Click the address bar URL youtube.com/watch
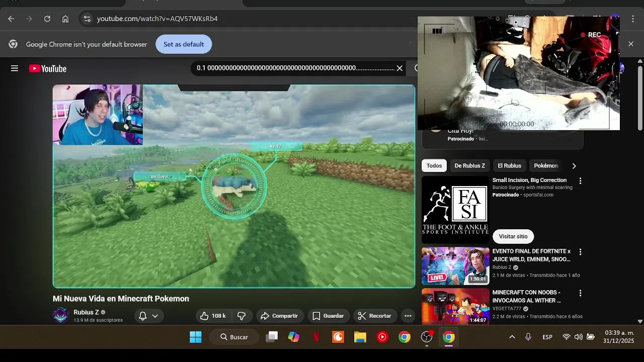Viewport: 644px width, 362px height. [x=157, y=19]
